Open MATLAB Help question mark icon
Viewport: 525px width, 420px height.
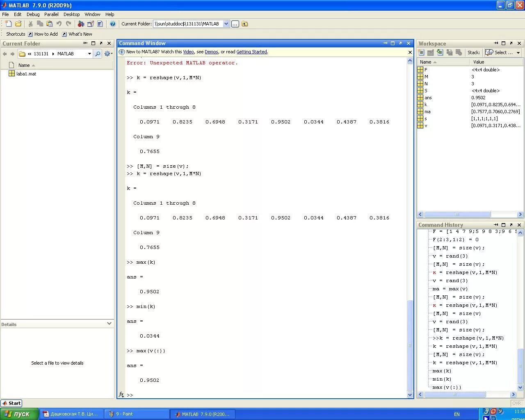pyautogui.click(x=113, y=24)
